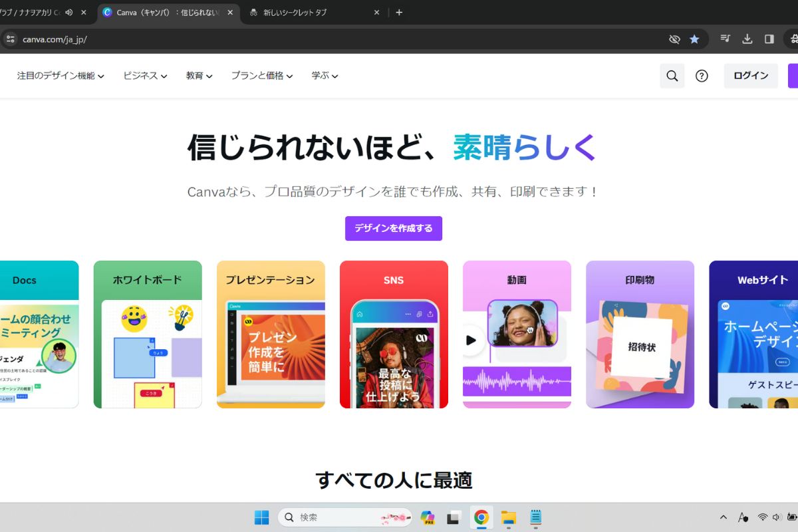Screen dimensions: 798x532
Task: Open the 印刷物 design card
Action: pos(640,334)
